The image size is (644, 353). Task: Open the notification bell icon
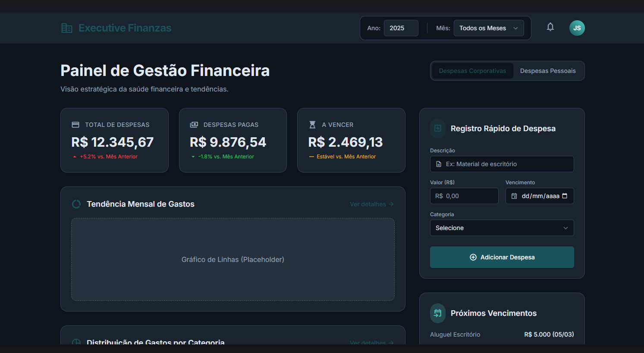[550, 27]
